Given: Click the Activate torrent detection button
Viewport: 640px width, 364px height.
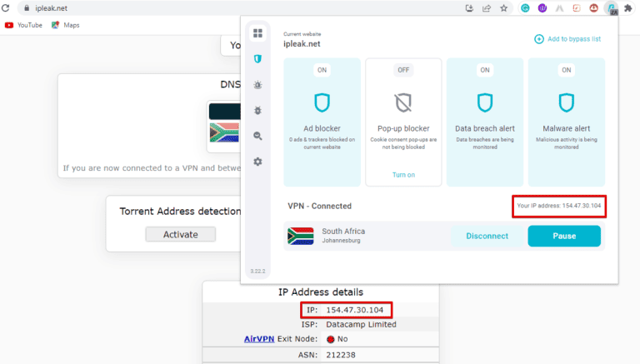Looking at the screenshot, I should pyautogui.click(x=180, y=234).
